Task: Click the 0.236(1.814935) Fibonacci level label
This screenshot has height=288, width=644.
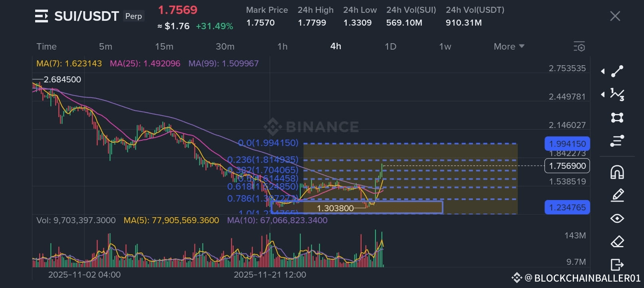Action: coord(263,160)
